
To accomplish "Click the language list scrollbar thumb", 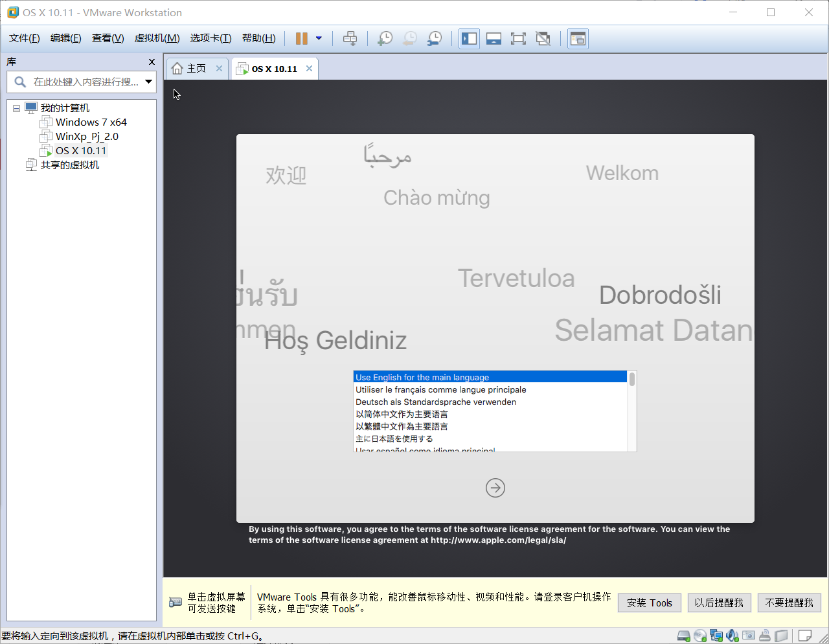I will point(632,379).
